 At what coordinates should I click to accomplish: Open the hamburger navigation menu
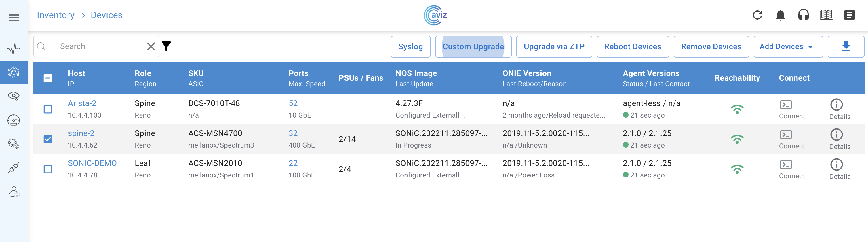(14, 18)
